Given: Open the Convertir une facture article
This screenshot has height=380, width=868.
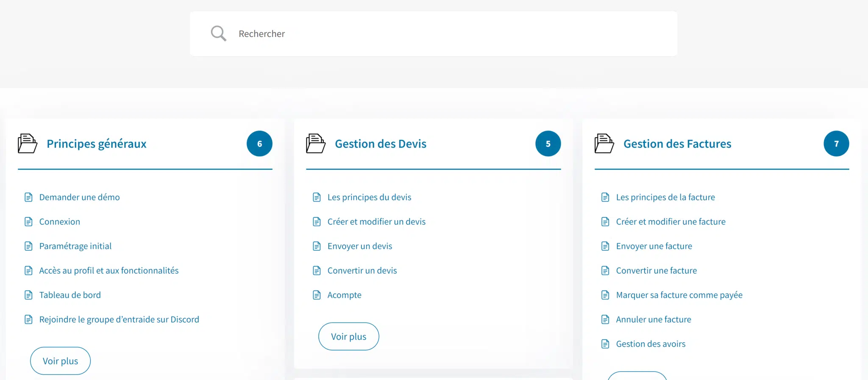Looking at the screenshot, I should pyautogui.click(x=656, y=271).
